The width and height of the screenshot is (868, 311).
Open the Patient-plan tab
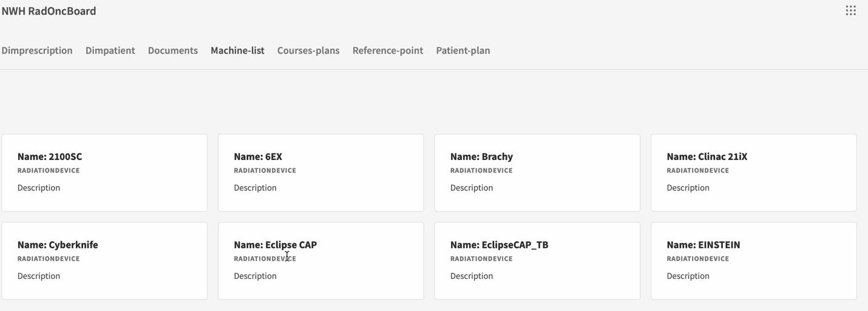tap(463, 50)
